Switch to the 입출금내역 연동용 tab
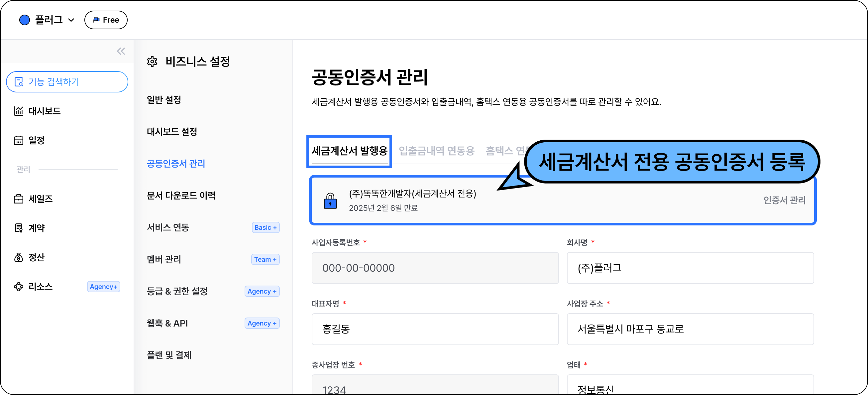Viewport: 868px width, 395px height. pos(436,151)
